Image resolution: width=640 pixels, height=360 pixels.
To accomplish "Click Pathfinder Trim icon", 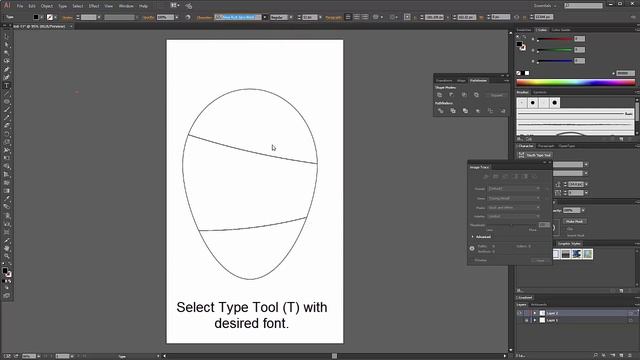I will [x=453, y=111].
